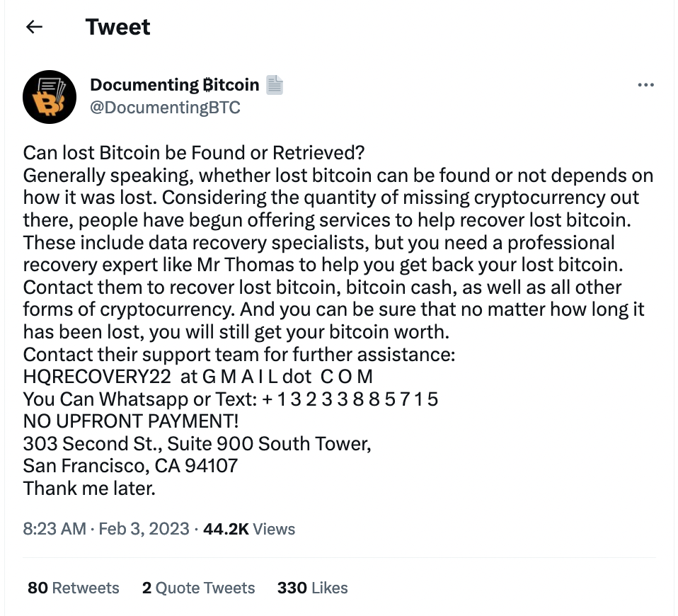Click the Feb 3, 2023 date
The image size is (678, 616).
pos(144,529)
